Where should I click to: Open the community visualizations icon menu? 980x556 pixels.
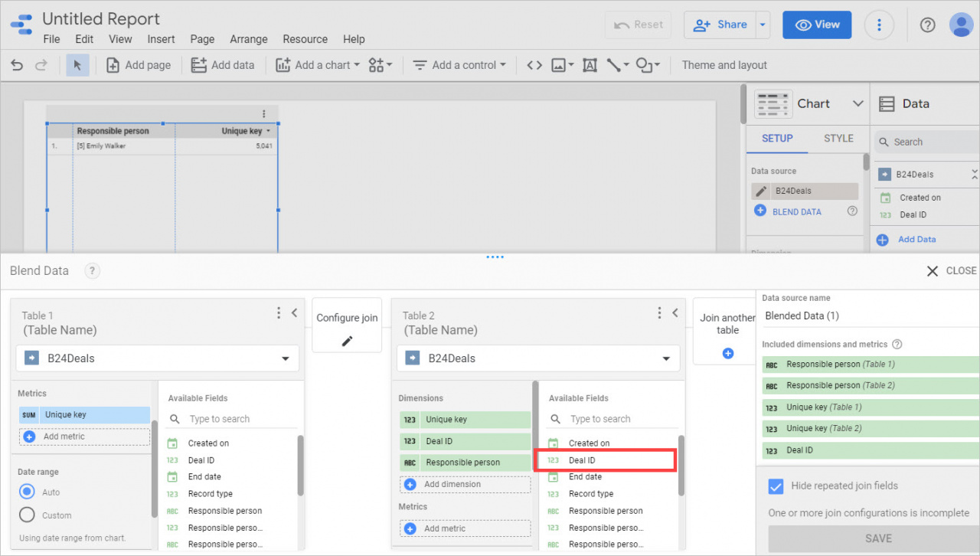click(x=380, y=65)
